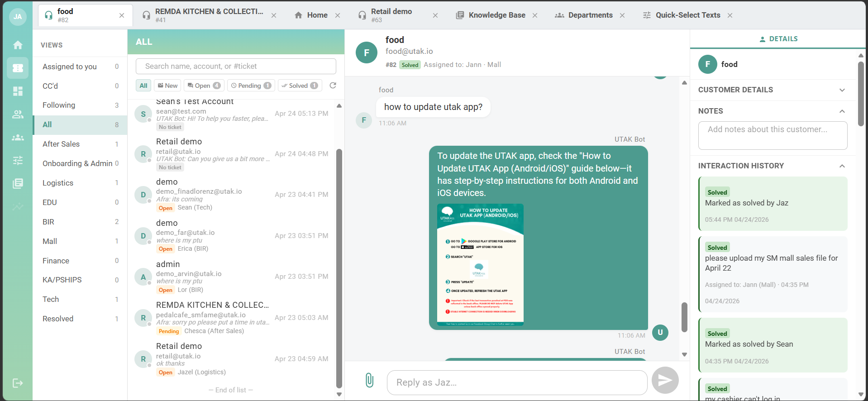Viewport: 868px width, 401px height.
Task: Close the Retail demo #63 tab
Action: point(435,15)
